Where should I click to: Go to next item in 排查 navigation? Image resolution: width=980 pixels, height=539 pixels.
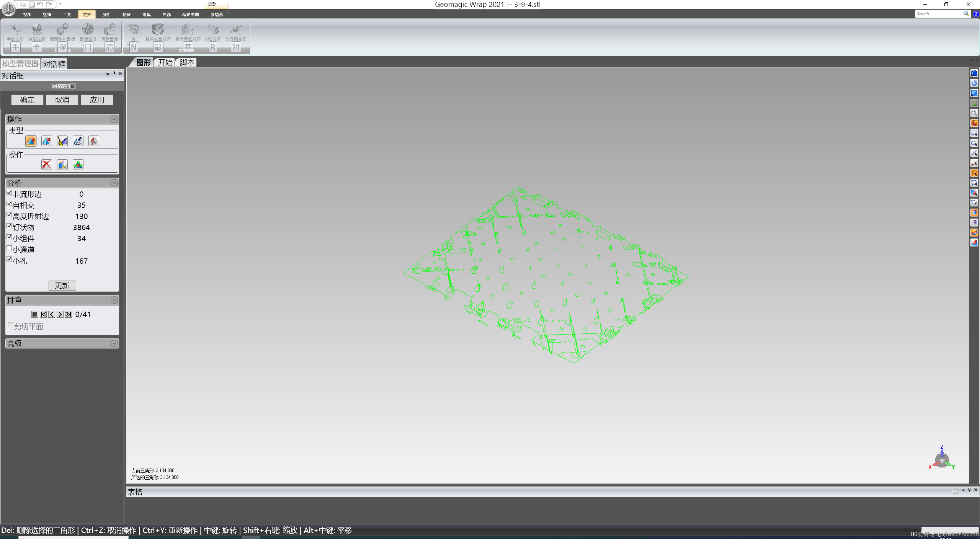(60, 314)
